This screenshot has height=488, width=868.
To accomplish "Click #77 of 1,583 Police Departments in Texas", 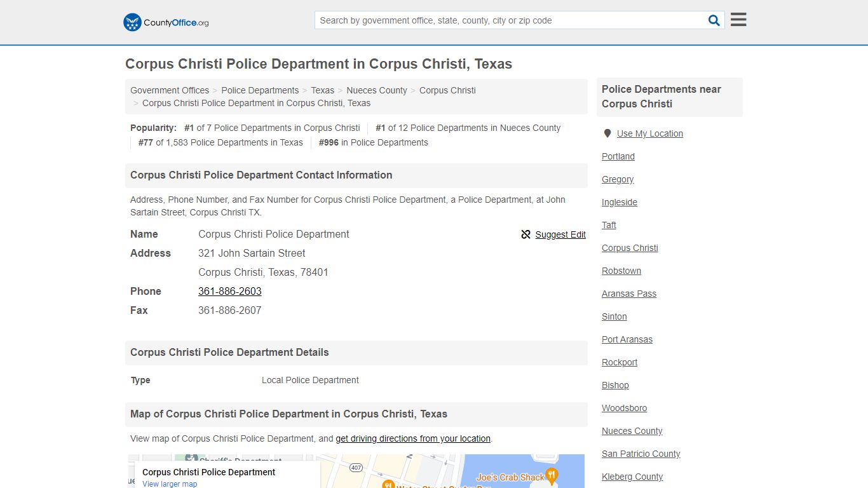I will (x=220, y=142).
